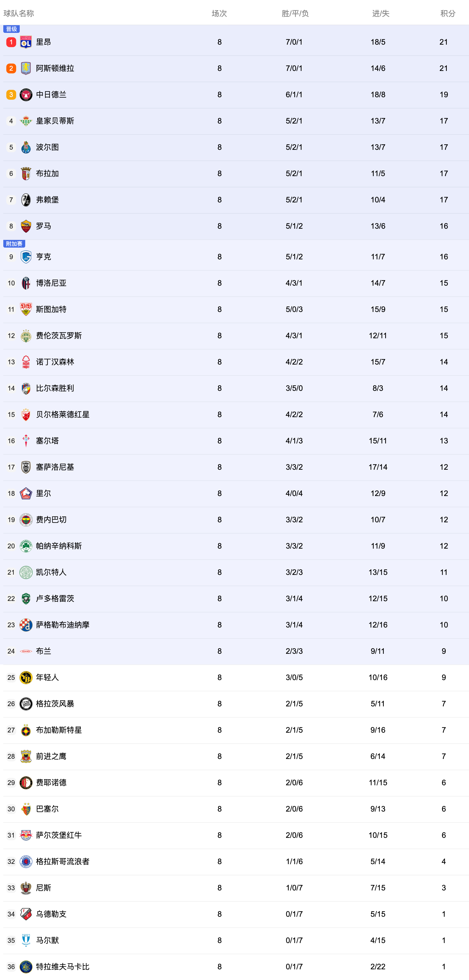469x980 pixels.
Task: Open the Nottingham Forest (诺丁汉森林) logo
Action: point(26,362)
